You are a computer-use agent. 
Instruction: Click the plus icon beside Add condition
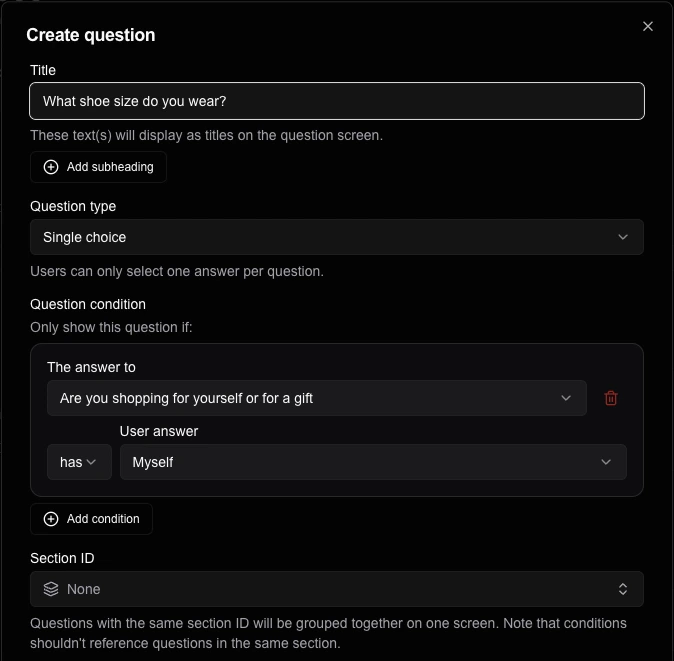click(51, 519)
